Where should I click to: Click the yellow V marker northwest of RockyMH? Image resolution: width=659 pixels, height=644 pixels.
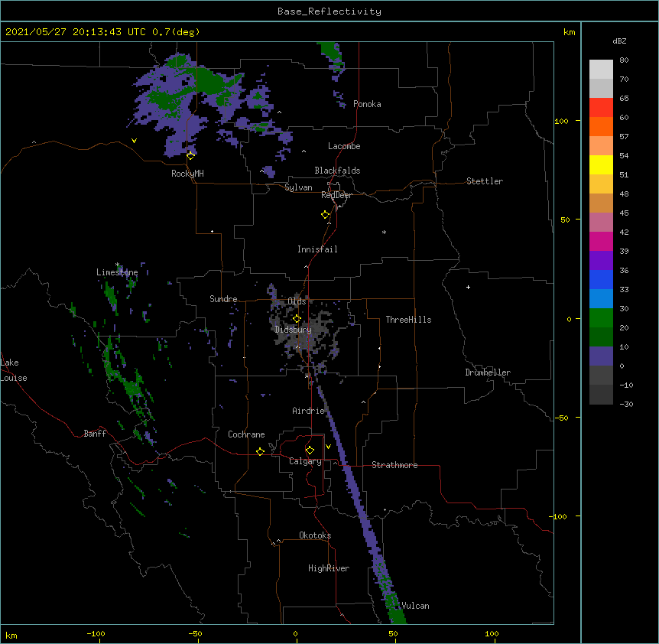134,141
